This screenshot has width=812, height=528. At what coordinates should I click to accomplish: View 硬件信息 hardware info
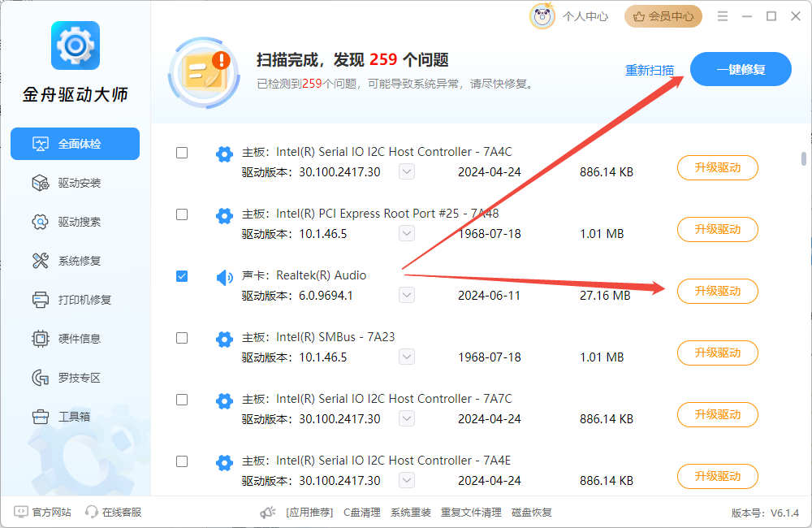(x=75, y=339)
